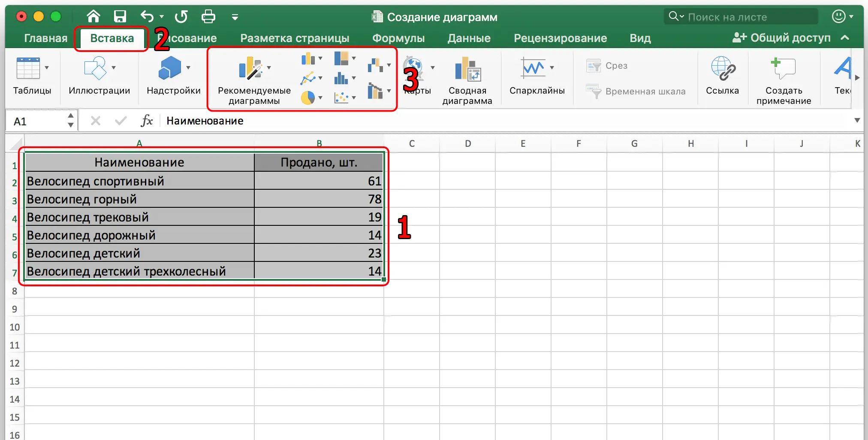Click the Tables (Таблицы) icon
Viewport: 868px width, 440px height.
(28, 68)
